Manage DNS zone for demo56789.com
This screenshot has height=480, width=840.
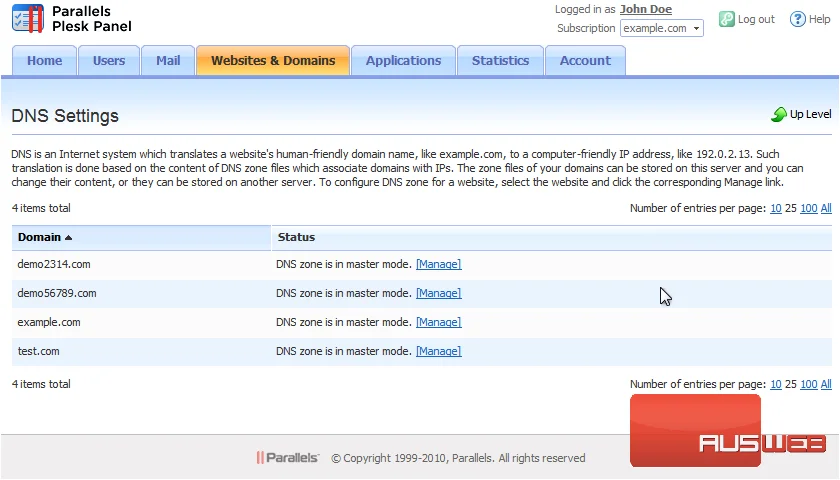[439, 293]
